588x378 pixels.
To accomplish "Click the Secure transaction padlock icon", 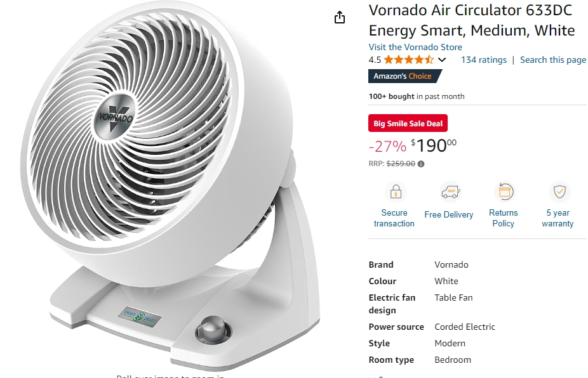I will [396, 192].
